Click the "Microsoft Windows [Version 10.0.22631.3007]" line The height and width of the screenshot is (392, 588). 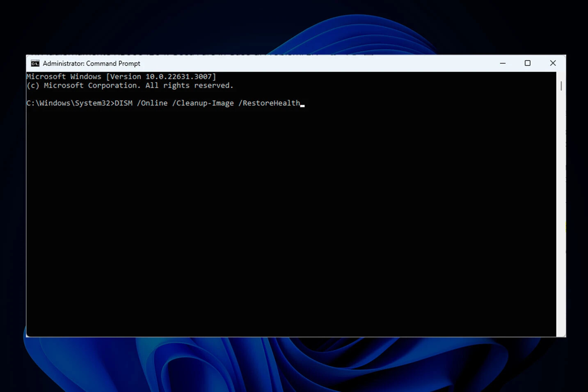121,77
